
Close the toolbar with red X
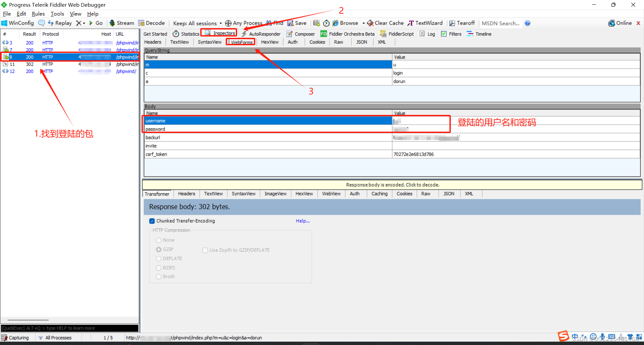click(638, 23)
